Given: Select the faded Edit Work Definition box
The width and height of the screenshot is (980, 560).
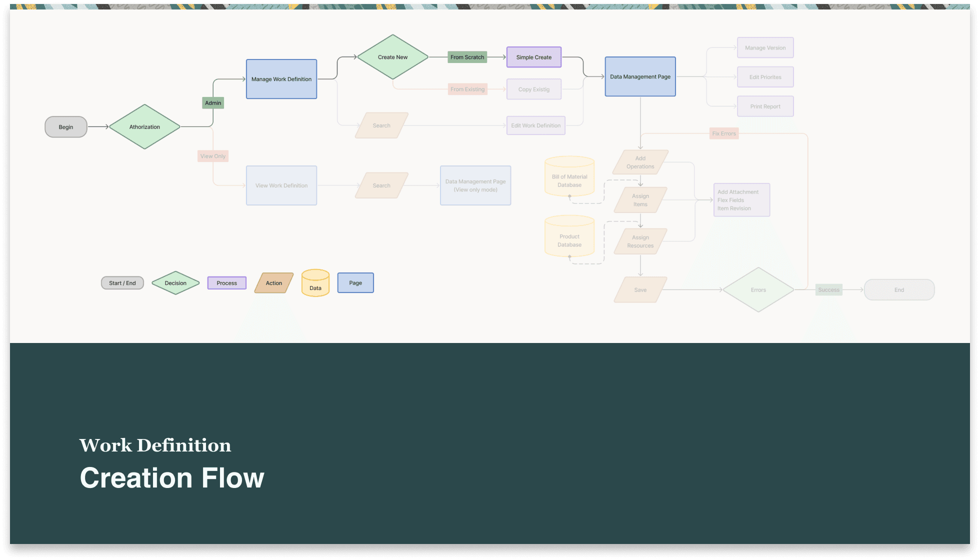Looking at the screenshot, I should tap(535, 125).
